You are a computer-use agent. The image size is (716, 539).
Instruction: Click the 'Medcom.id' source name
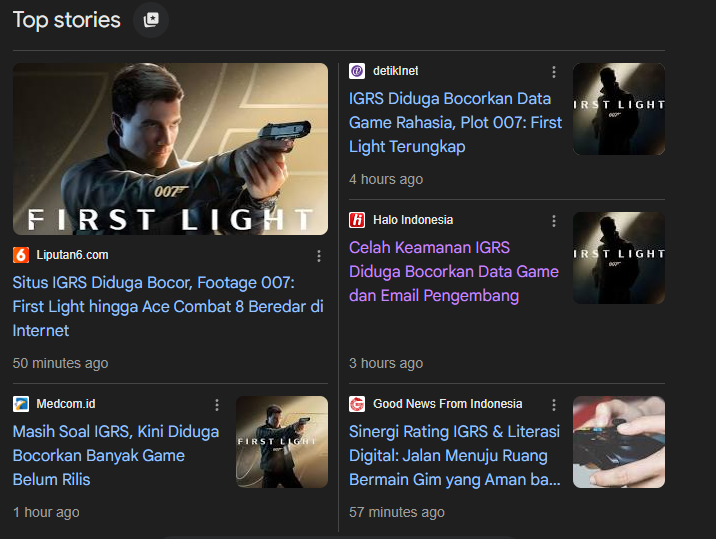66,404
